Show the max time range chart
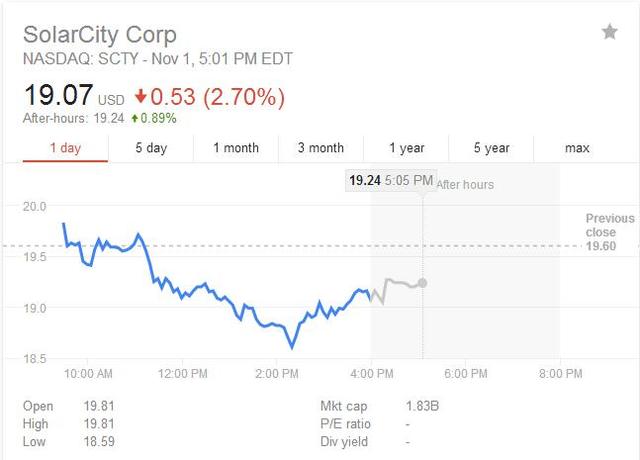The width and height of the screenshot is (640, 460). coord(577,148)
